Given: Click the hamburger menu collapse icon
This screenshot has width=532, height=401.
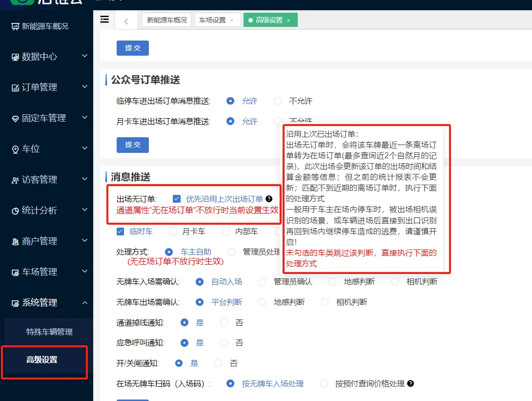Looking at the screenshot, I should click(x=104, y=20).
